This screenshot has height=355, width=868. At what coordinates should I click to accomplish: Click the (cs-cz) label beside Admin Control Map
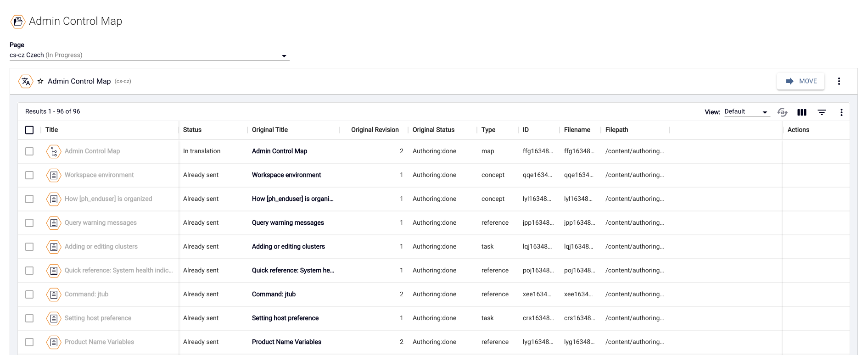coord(123,82)
